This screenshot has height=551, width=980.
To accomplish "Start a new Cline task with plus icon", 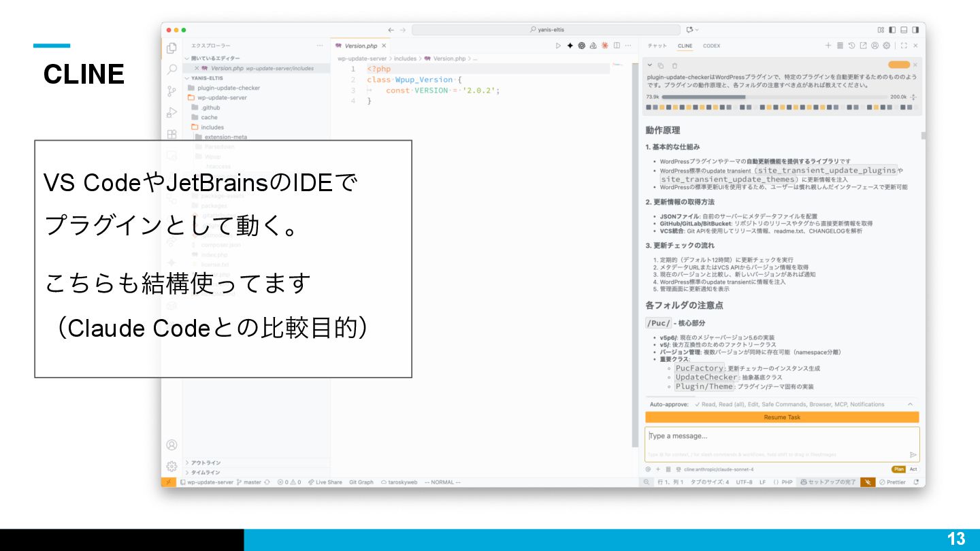I will pos(828,46).
